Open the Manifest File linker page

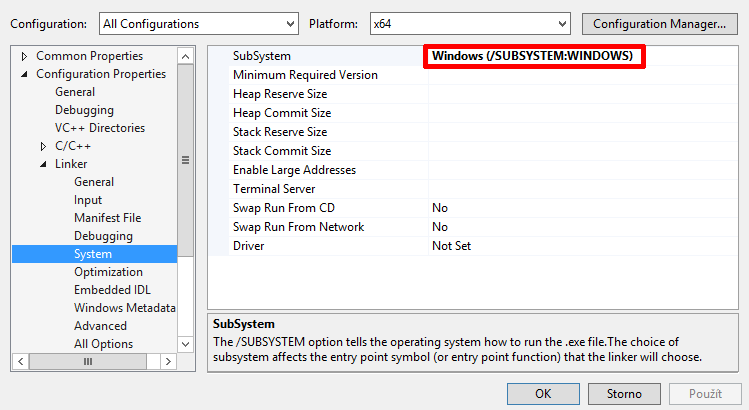tap(107, 218)
